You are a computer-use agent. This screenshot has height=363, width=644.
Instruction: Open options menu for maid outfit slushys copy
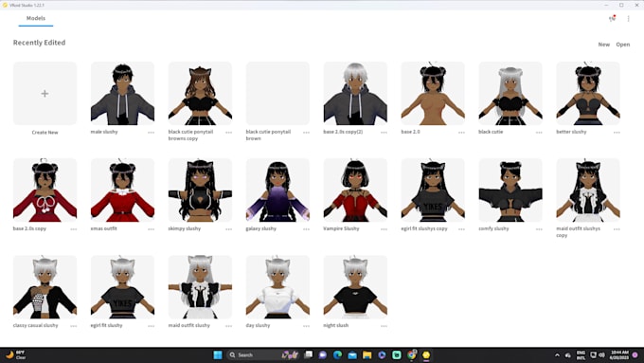click(617, 229)
